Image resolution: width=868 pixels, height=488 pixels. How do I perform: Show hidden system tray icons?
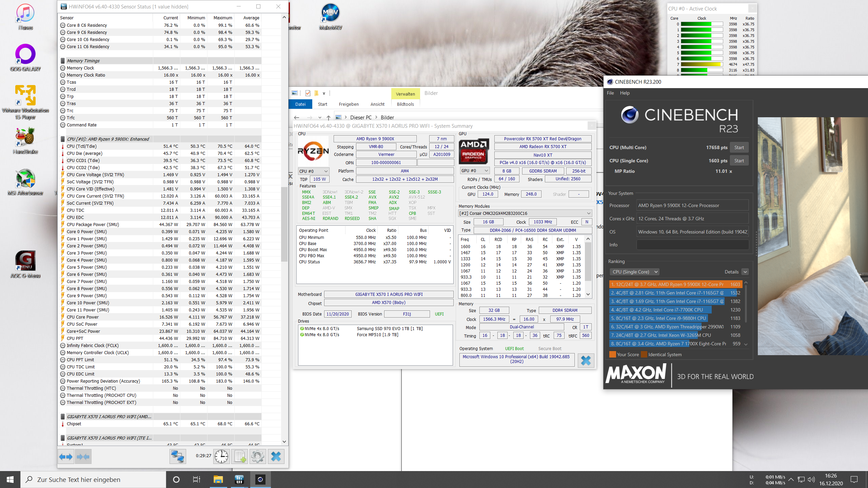pos(791,480)
